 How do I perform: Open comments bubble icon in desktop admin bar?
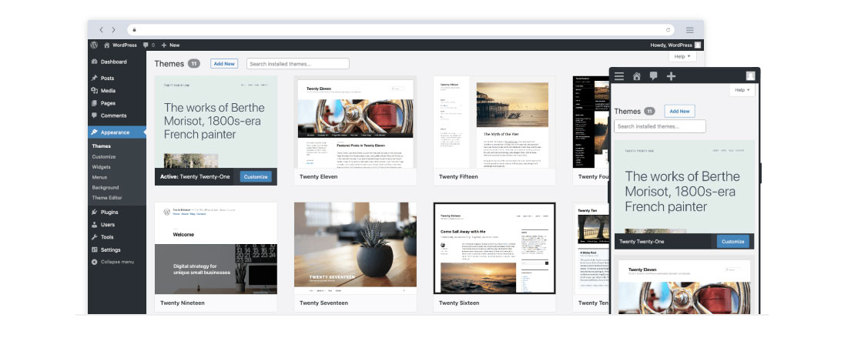pos(146,45)
